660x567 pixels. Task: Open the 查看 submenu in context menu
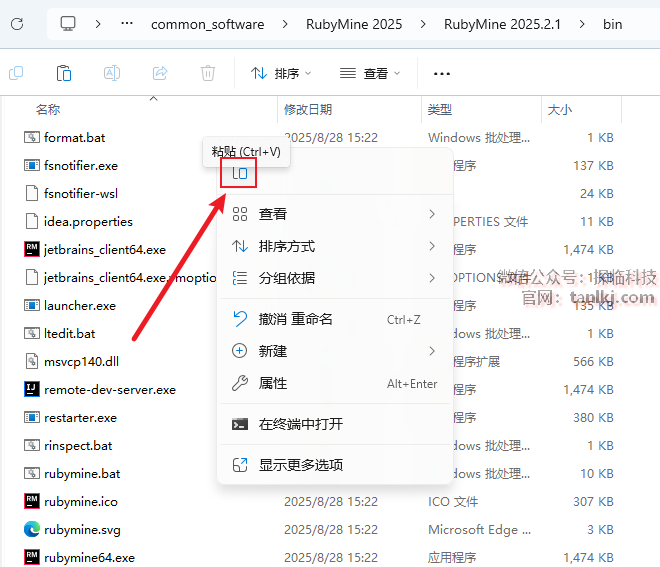(x=335, y=214)
